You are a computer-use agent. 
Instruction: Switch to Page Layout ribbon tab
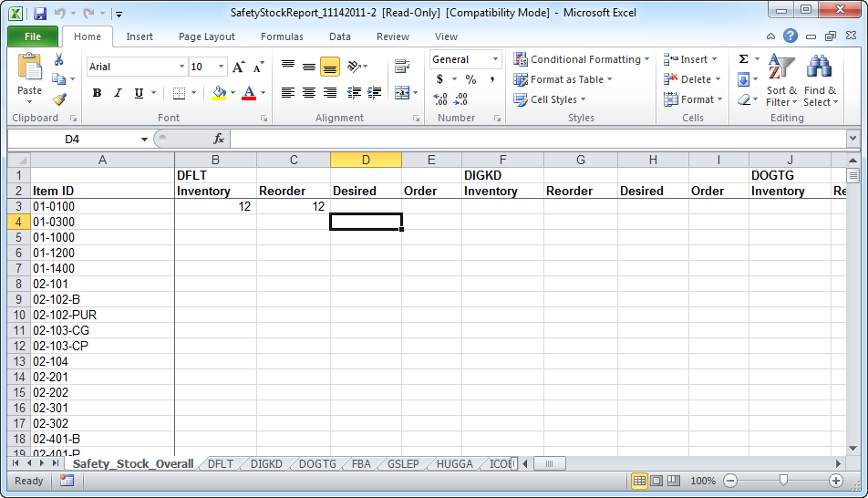[x=206, y=36]
